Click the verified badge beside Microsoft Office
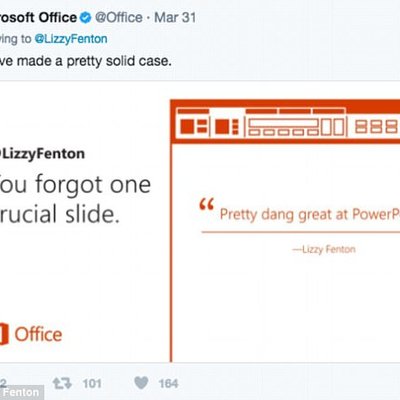 click(85, 17)
